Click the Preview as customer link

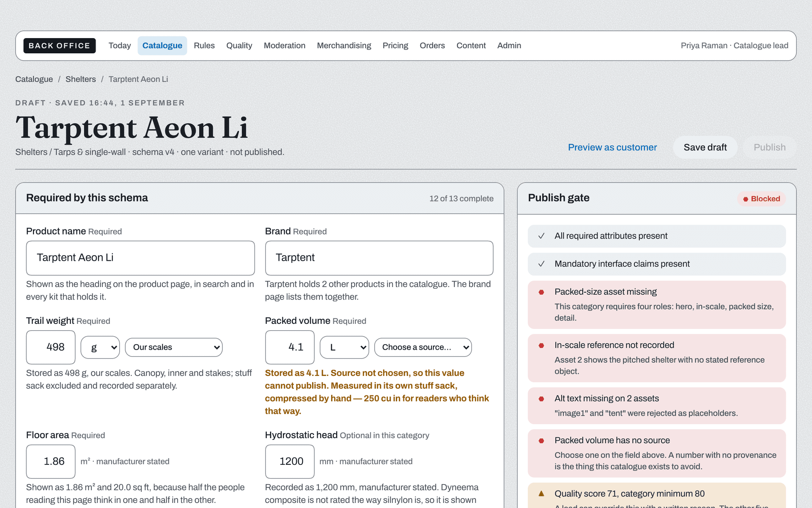pos(612,147)
